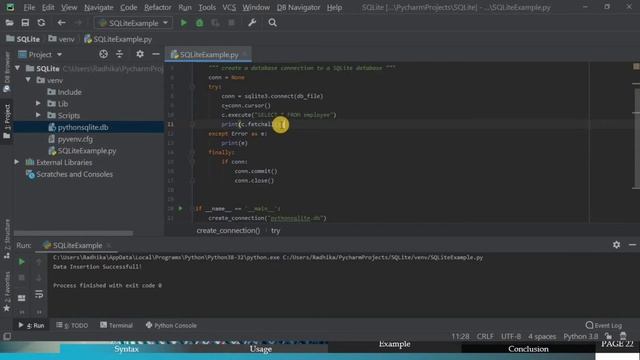Open the 4: Run tool window button
Screen dimensions: 640x360
click(31, 325)
